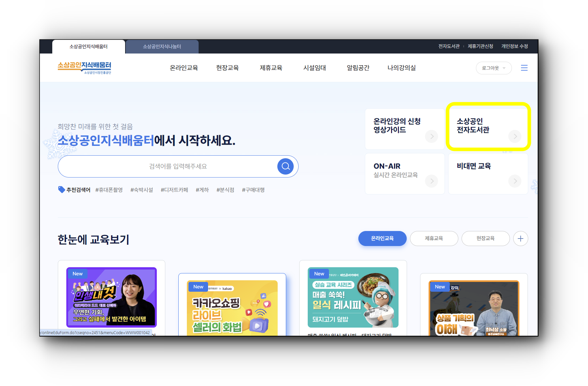Click the 비대면 교육 heading text
Viewport: 588px width, 386px height.
474,166
